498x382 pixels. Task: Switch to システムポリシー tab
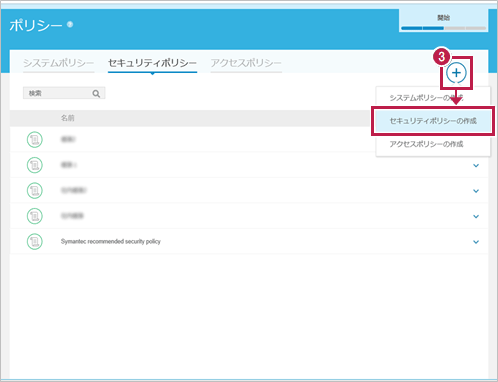[x=59, y=63]
